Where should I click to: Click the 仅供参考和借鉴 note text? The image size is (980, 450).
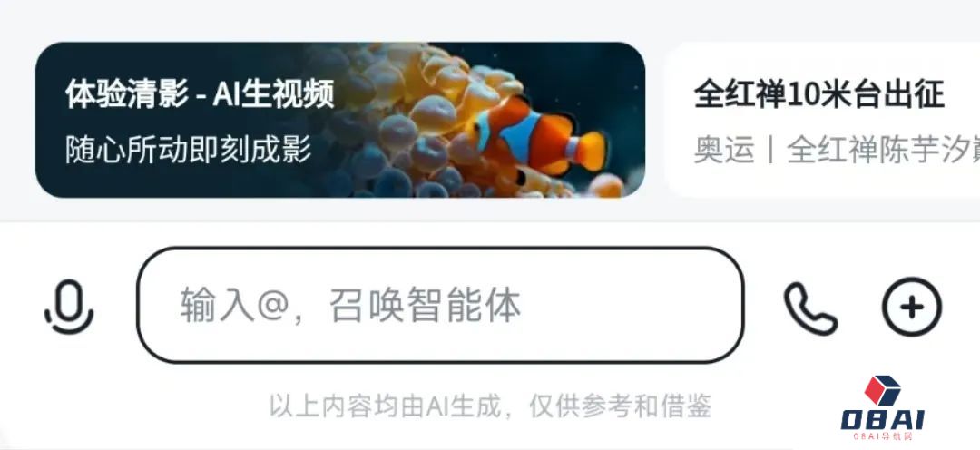point(620,406)
